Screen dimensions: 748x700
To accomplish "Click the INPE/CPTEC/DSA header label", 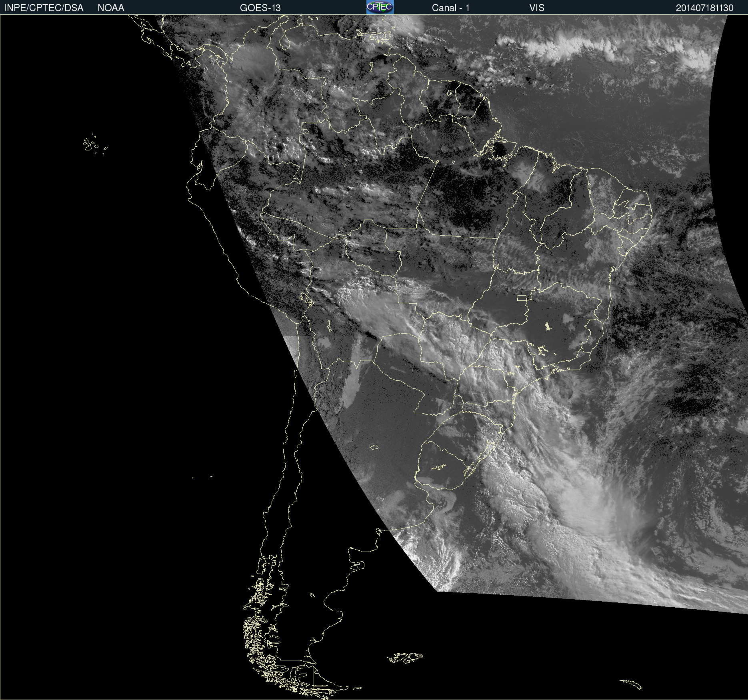I will coord(44,8).
